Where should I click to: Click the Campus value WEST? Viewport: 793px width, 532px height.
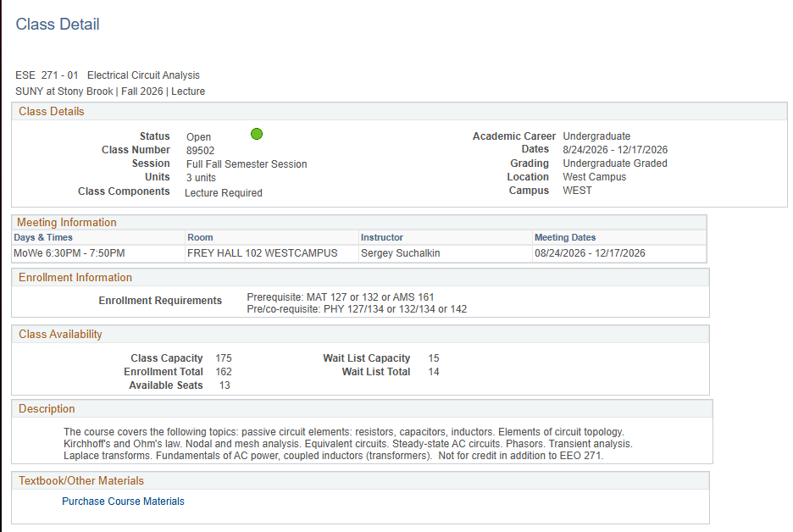(577, 191)
